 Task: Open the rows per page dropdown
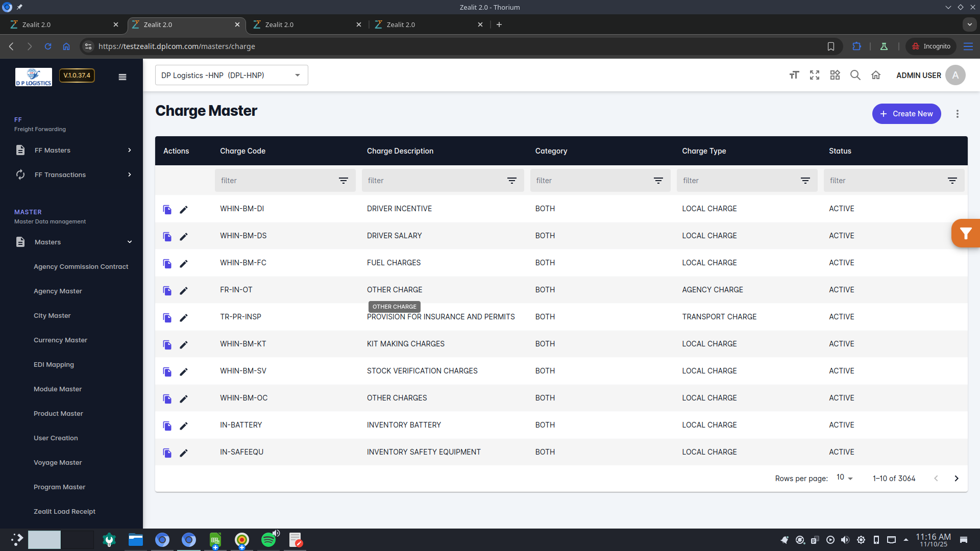point(845,478)
